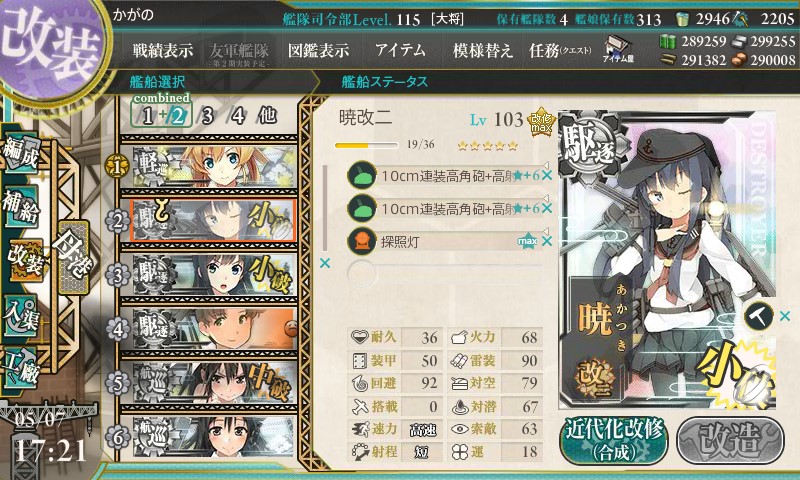Remove the 探照灯 equipment with its X

pos(547,241)
